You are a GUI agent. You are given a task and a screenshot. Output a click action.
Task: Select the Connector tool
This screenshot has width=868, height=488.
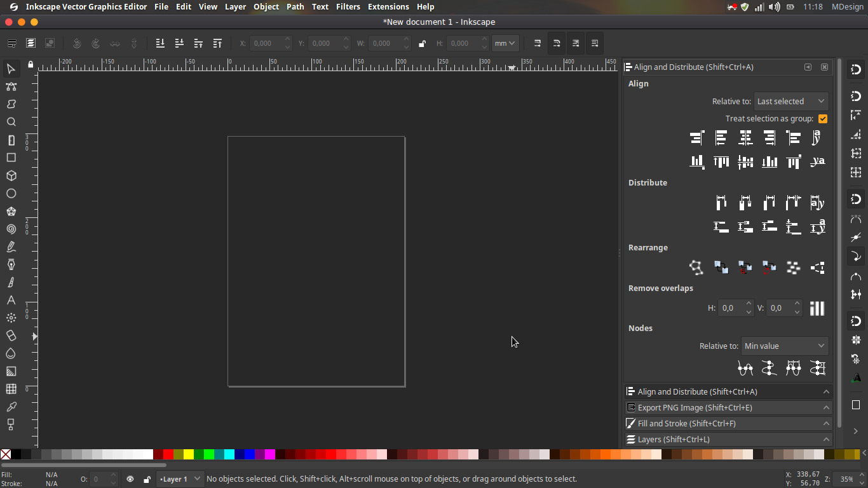(x=11, y=424)
